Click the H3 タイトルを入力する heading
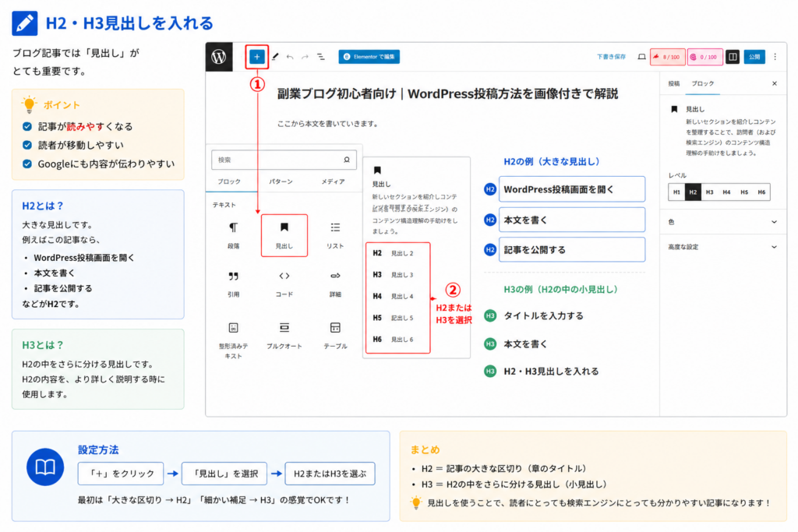This screenshot has height=532, width=798. [x=543, y=315]
